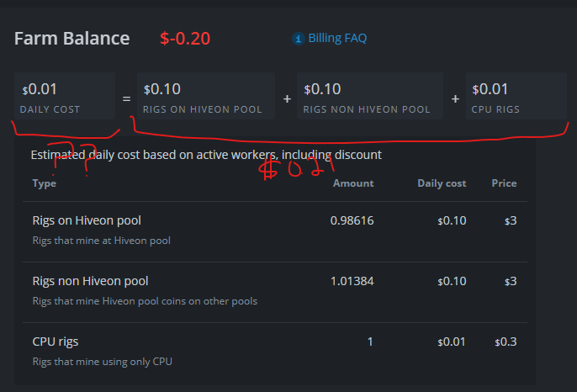Select the CPU Rigs summary card

516,96
